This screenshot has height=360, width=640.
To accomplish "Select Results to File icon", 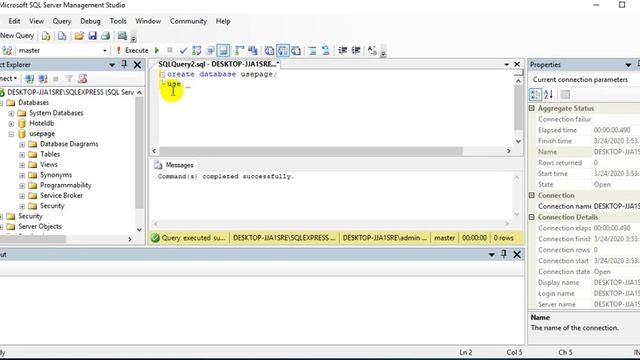I will (296, 51).
